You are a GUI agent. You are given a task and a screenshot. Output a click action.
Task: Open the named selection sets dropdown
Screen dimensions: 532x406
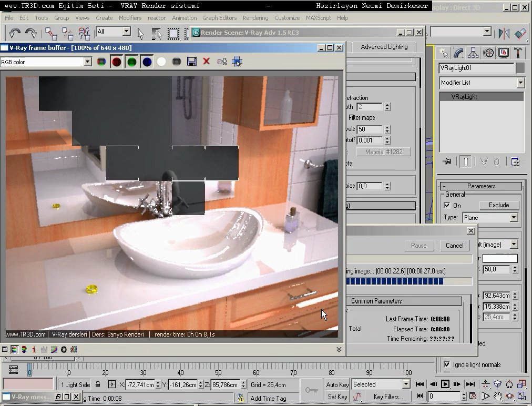[487, 32]
